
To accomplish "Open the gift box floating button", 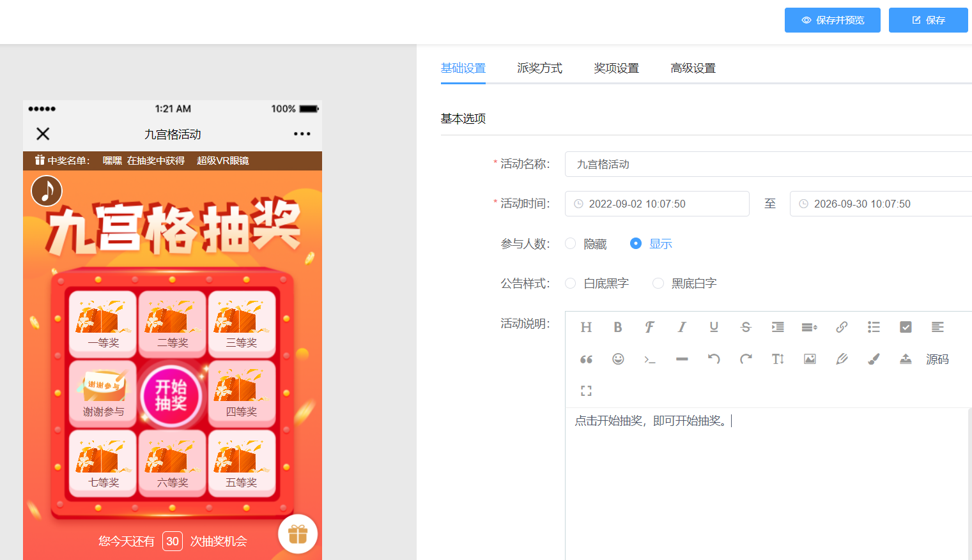I will pyautogui.click(x=298, y=534).
